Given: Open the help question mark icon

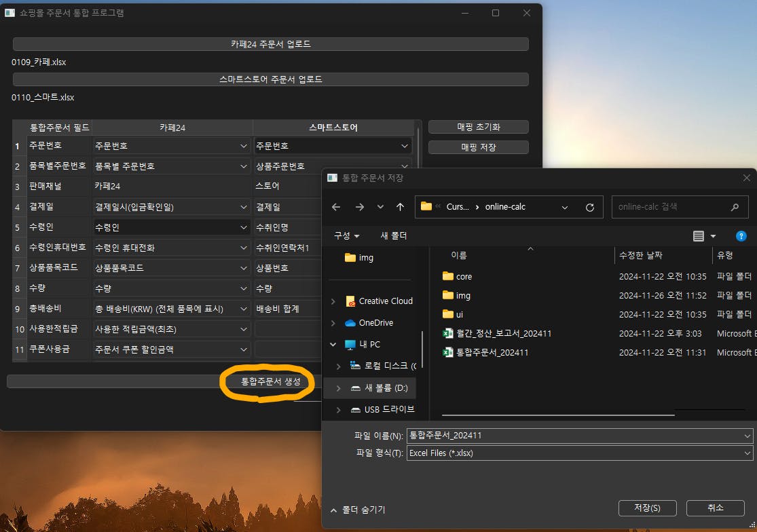Looking at the screenshot, I should pos(741,236).
